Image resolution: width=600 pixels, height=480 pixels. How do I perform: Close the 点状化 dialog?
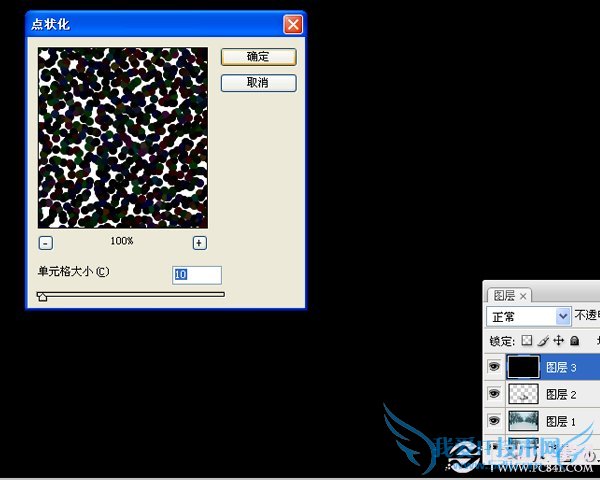(293, 25)
